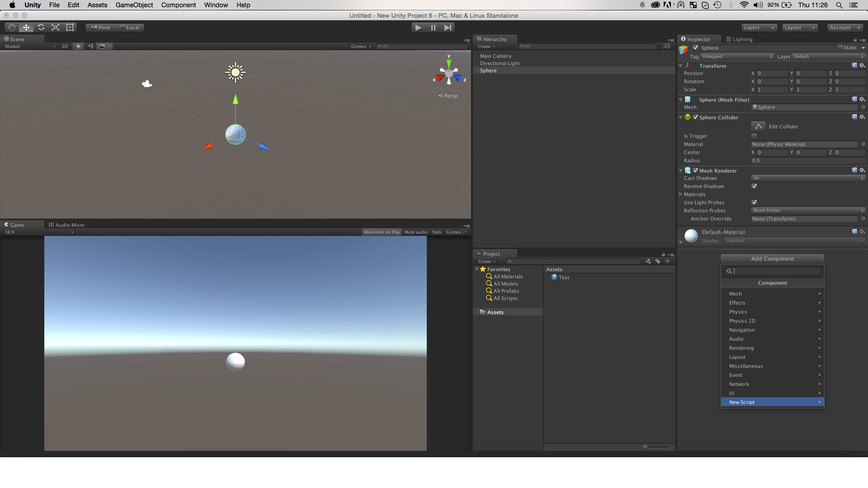Toggle scene lighting with the sun icon
This screenshot has width=868, height=488.
point(78,46)
